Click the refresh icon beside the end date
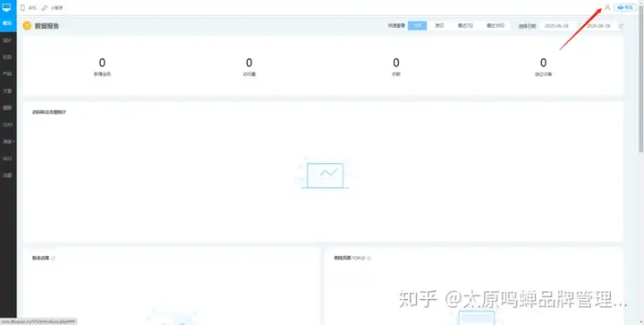Screen dimensions: 644x325 click(621, 26)
